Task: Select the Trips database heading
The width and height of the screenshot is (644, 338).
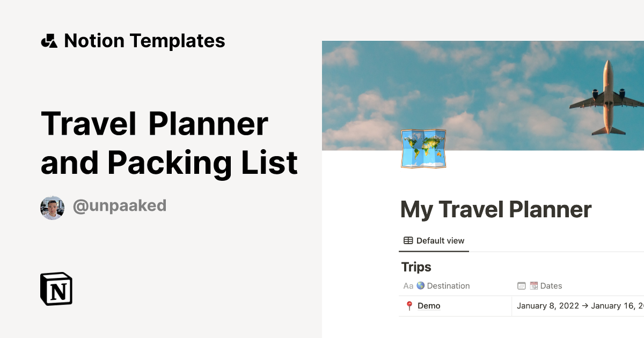Action: click(416, 267)
